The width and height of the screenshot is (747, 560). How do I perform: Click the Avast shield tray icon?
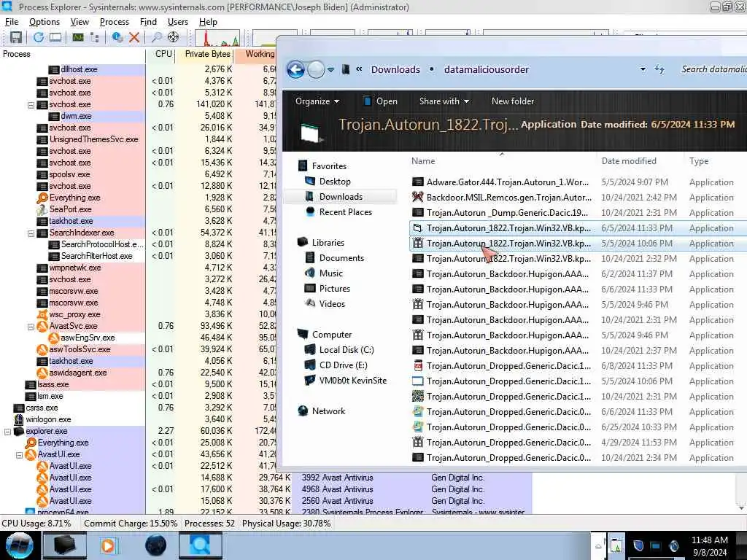point(639,545)
